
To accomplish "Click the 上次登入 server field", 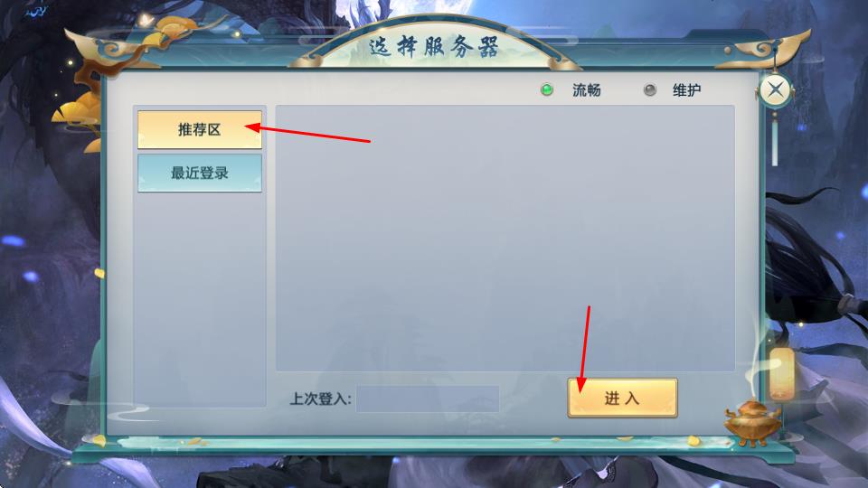I will pyautogui.click(x=428, y=399).
